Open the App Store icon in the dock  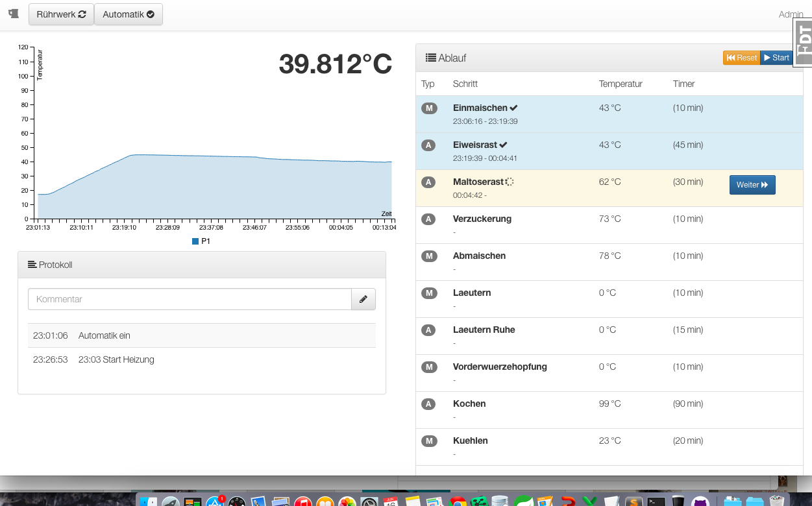[x=215, y=501]
